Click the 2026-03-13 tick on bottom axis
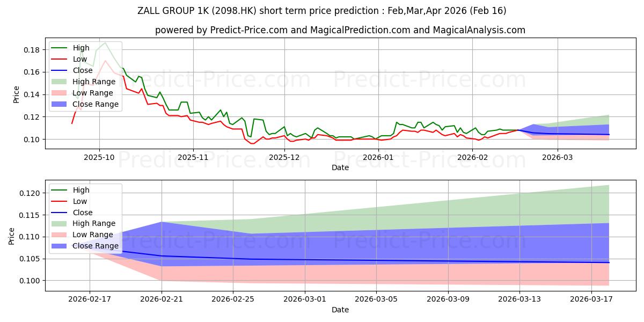The width and height of the screenshot is (644, 322). click(519, 299)
